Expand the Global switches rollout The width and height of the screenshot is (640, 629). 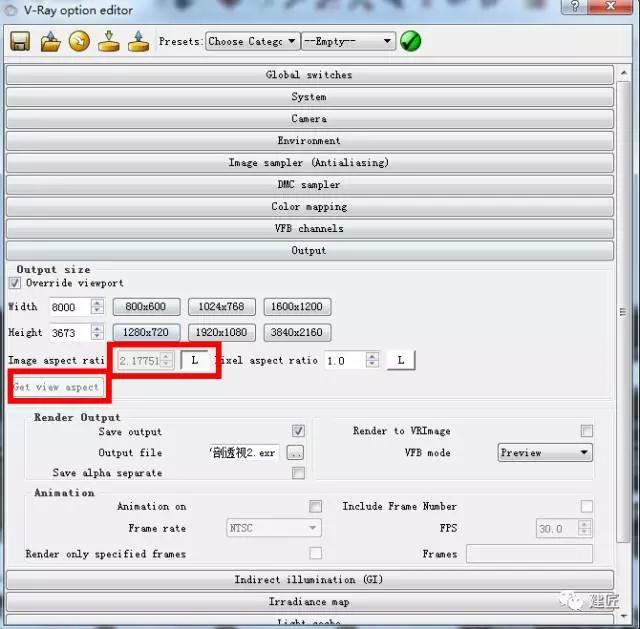tap(310, 75)
